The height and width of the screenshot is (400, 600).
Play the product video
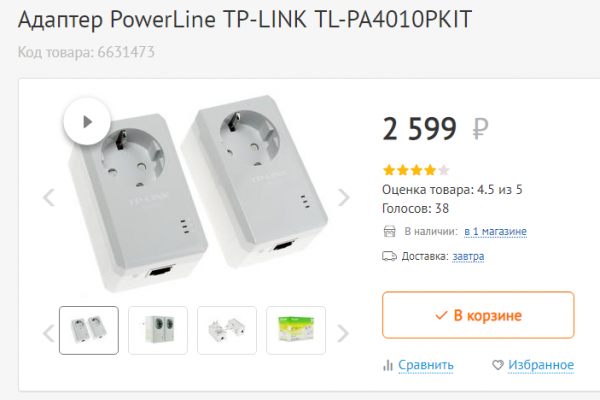coord(87,122)
